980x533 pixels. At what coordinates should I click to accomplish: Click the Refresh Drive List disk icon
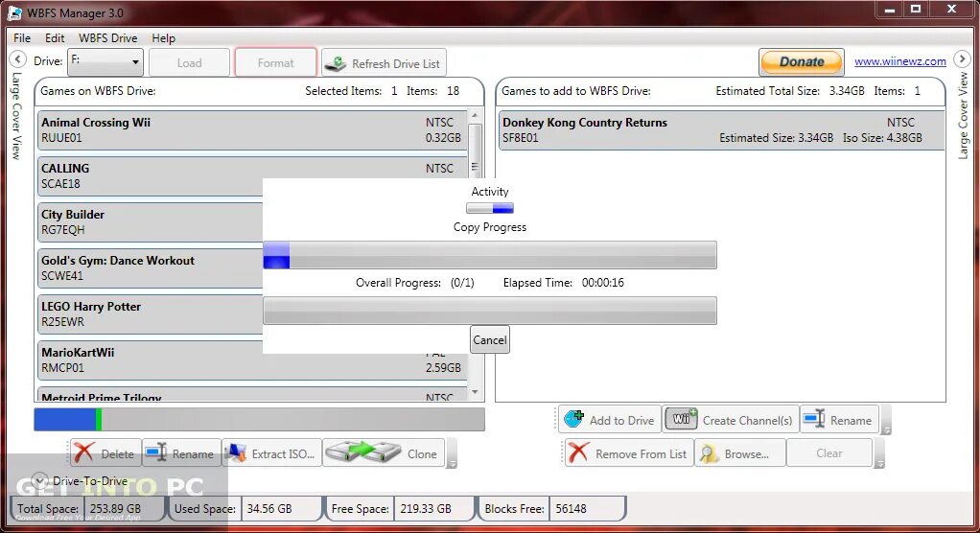(x=337, y=63)
